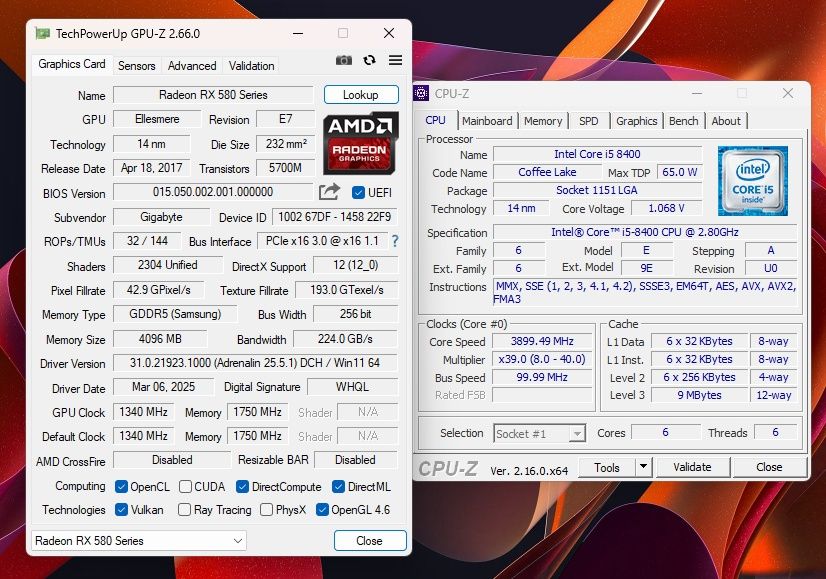Click the Resizable BAR value Disabled
This screenshot has height=579, width=826.
click(356, 460)
